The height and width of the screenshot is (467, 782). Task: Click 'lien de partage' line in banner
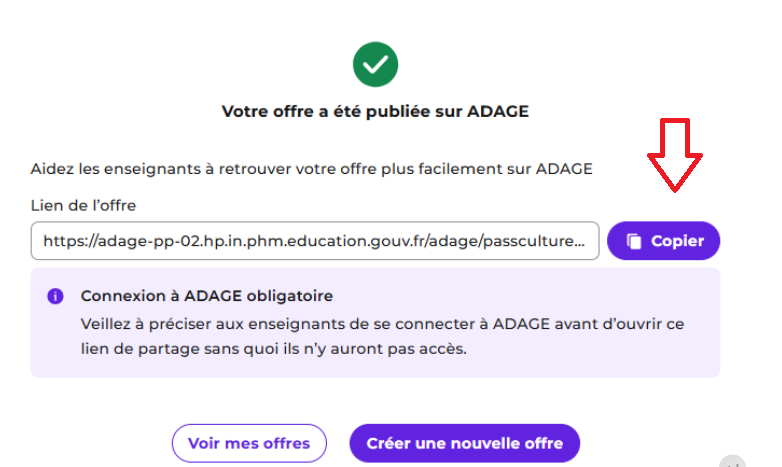click(274, 349)
